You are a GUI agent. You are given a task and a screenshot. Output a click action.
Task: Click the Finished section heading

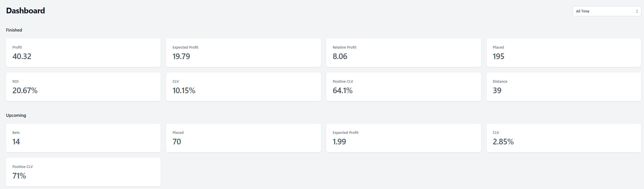point(14,30)
